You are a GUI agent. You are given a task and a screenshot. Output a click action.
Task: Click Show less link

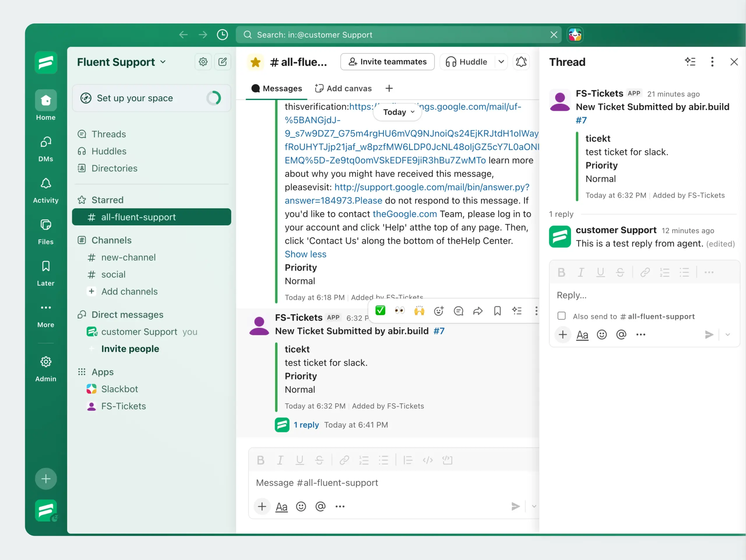tap(306, 254)
